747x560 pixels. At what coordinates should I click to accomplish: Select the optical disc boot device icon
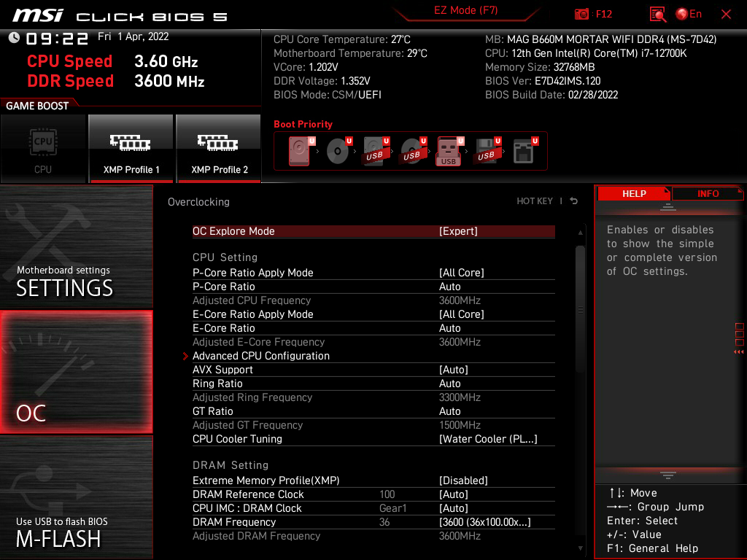[338, 151]
